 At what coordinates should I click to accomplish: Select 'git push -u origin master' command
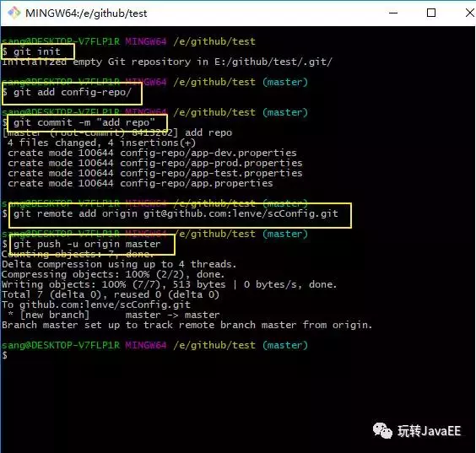click(x=87, y=244)
